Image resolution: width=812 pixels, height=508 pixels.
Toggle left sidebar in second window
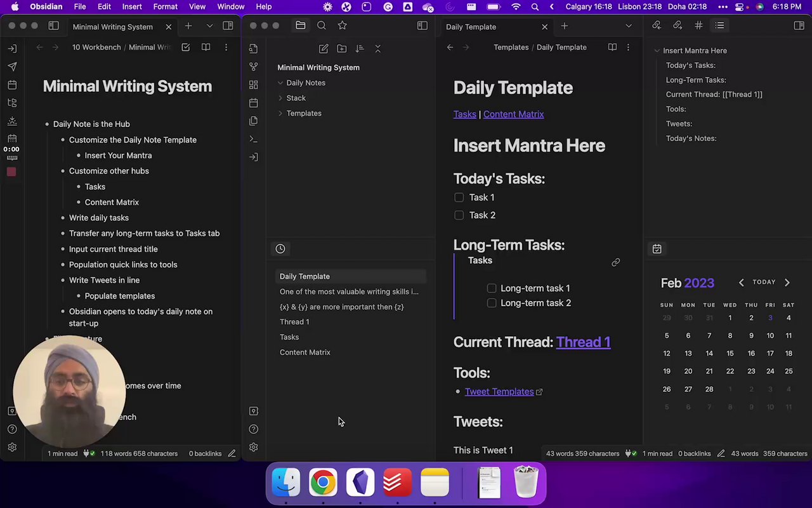422,25
